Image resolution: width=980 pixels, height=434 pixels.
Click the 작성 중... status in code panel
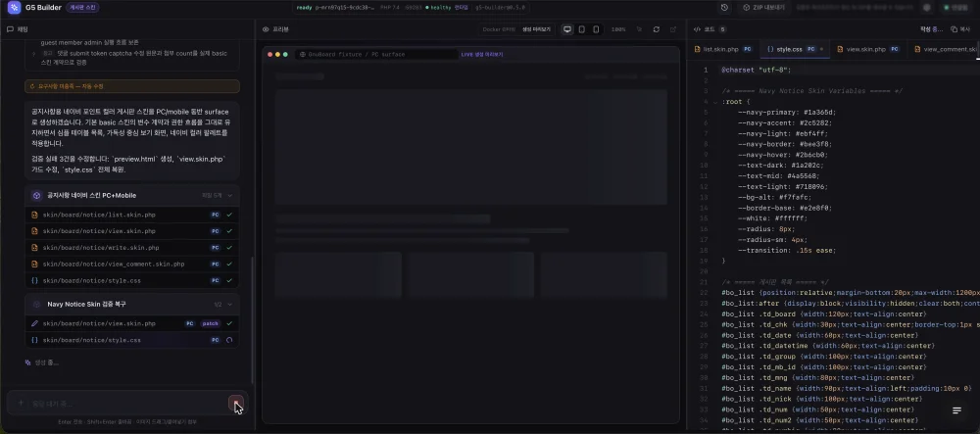tap(932, 29)
